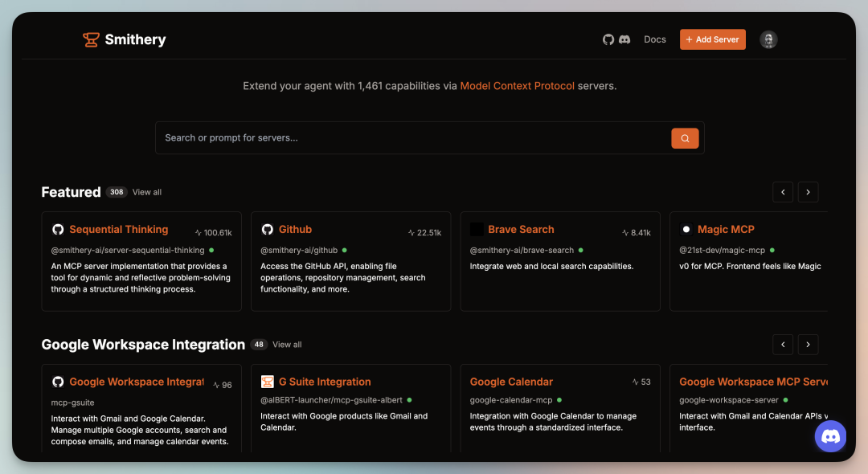Open the truncated Google Workspace Integrat title
Image resolution: width=868 pixels, height=474 pixels.
[137, 382]
